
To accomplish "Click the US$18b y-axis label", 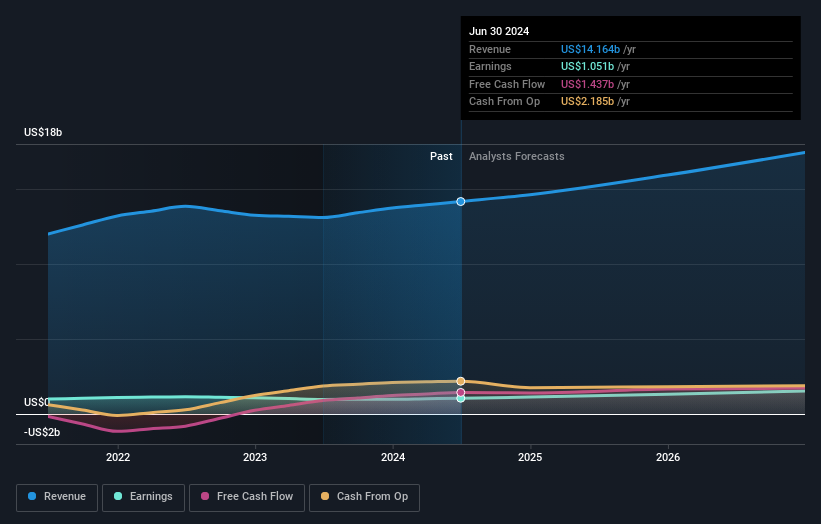I will 43,132.
